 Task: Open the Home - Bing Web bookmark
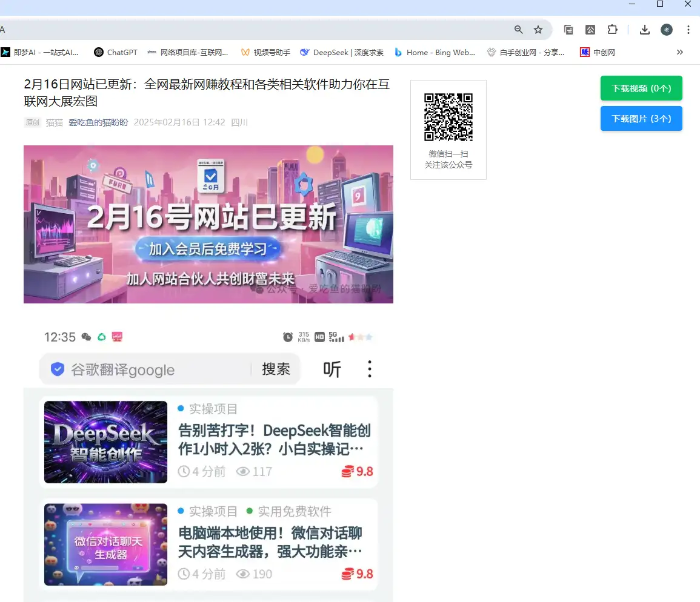coord(435,53)
